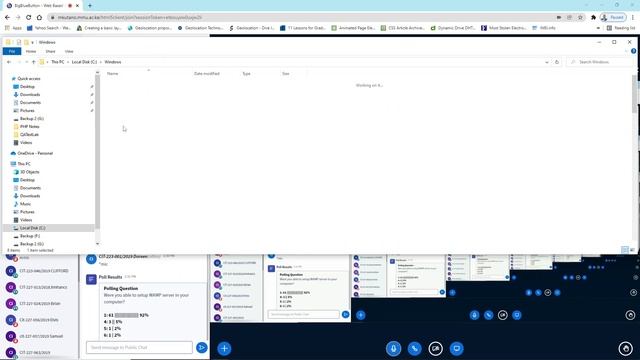
Task: Bookmark this page with the star icon
Action: point(580,18)
